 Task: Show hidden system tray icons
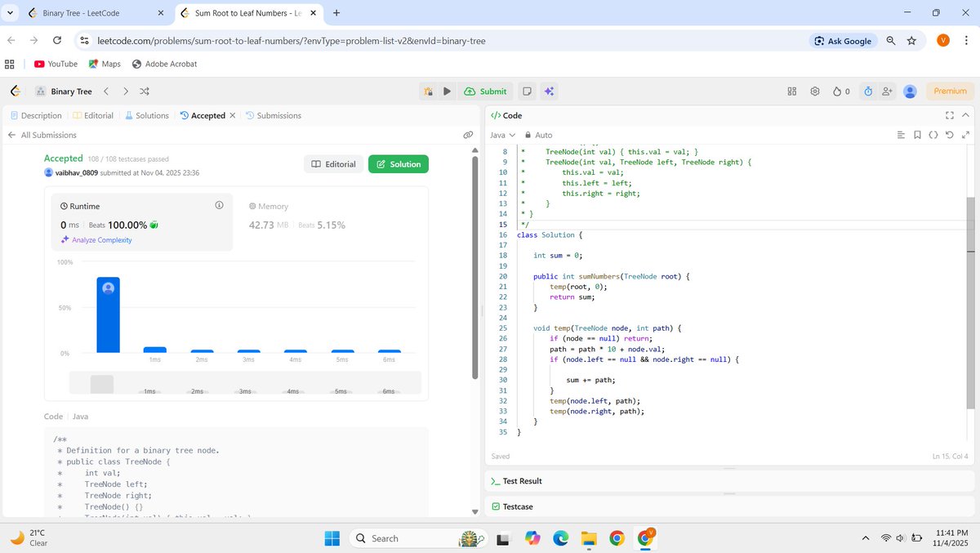click(x=866, y=538)
